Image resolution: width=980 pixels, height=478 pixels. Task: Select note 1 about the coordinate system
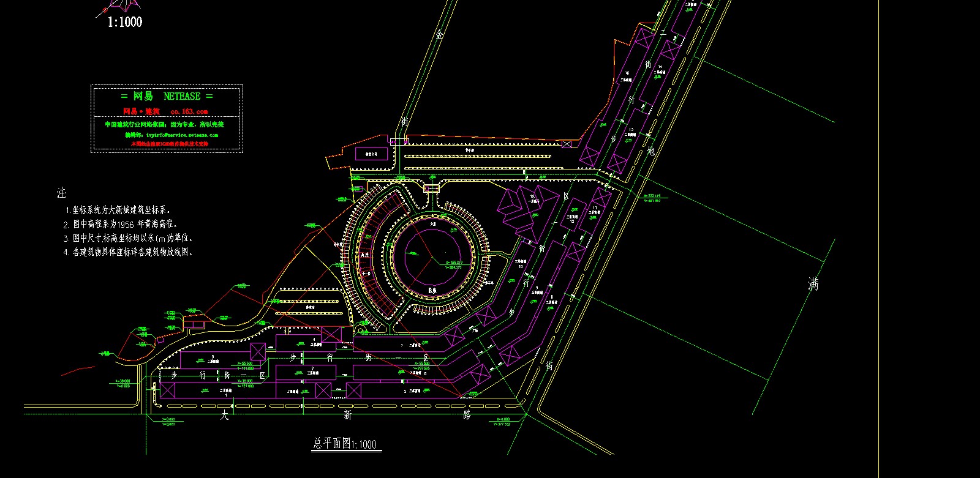[118, 209]
